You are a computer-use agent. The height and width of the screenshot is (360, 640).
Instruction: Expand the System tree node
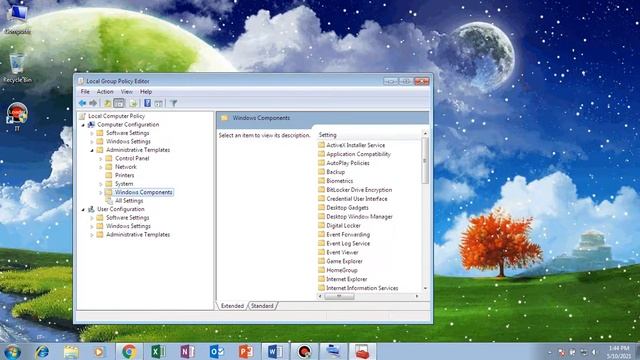coord(101,184)
